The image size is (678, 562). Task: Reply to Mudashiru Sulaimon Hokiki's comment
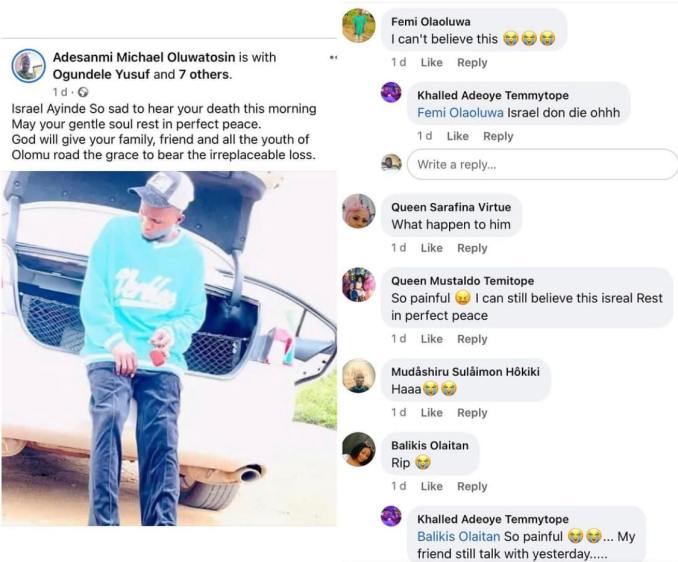[472, 413]
